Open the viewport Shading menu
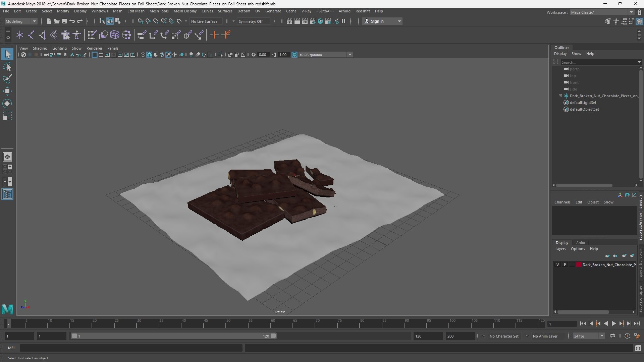The height and width of the screenshot is (362, 644). [x=40, y=48]
